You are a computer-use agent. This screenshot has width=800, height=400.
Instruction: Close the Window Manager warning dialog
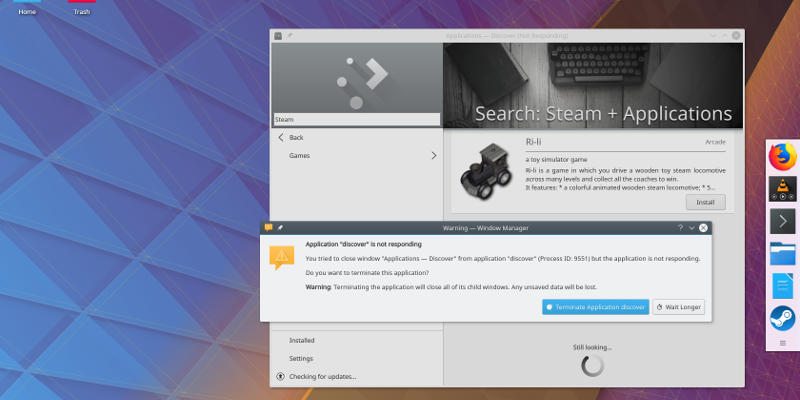[x=704, y=228]
